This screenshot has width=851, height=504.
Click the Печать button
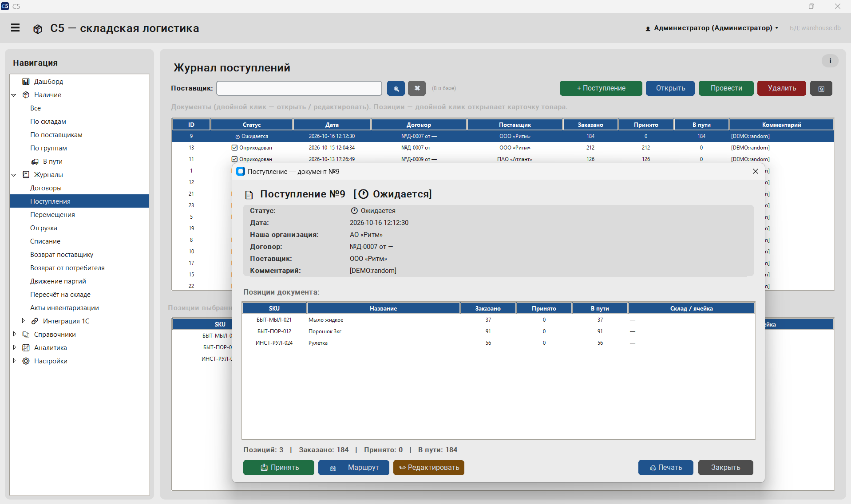click(665, 468)
